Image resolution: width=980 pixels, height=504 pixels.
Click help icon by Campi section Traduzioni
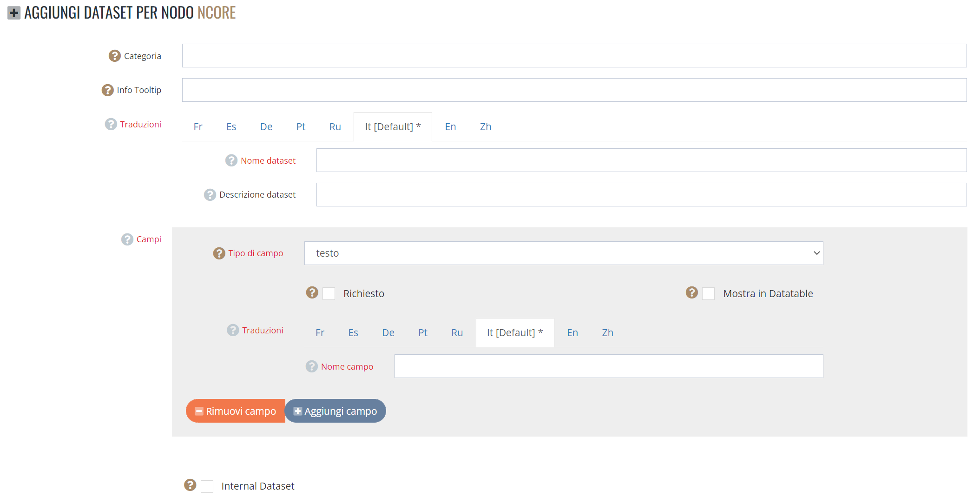pyautogui.click(x=233, y=330)
